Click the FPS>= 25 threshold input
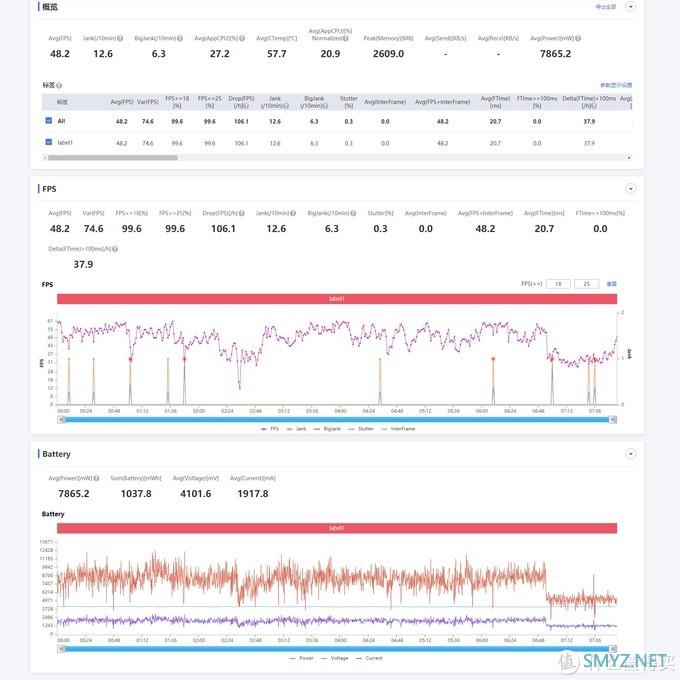Viewport: 680px width, 680px height. [x=586, y=284]
